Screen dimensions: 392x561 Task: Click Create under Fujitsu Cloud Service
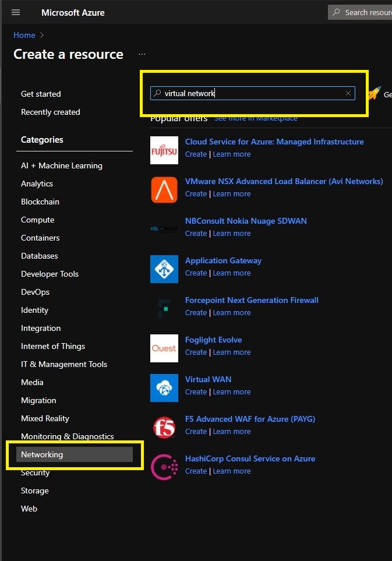(196, 154)
